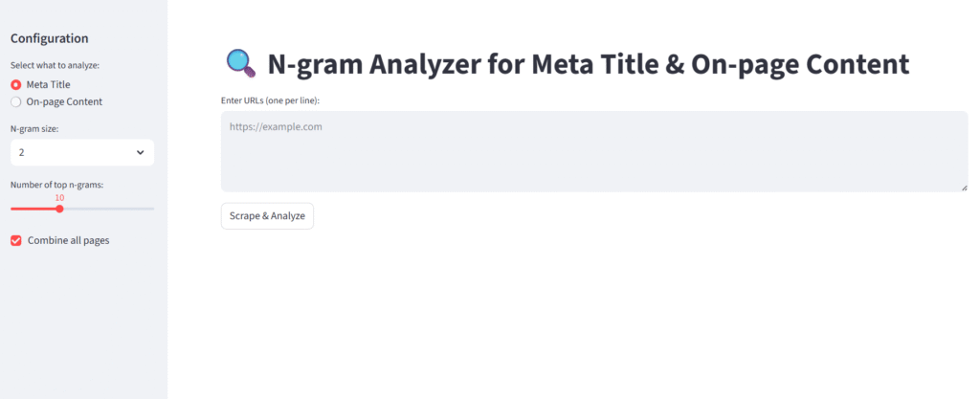980x399 pixels.
Task: Click the 'Enter URLs (one per line)' label
Action: tap(270, 100)
